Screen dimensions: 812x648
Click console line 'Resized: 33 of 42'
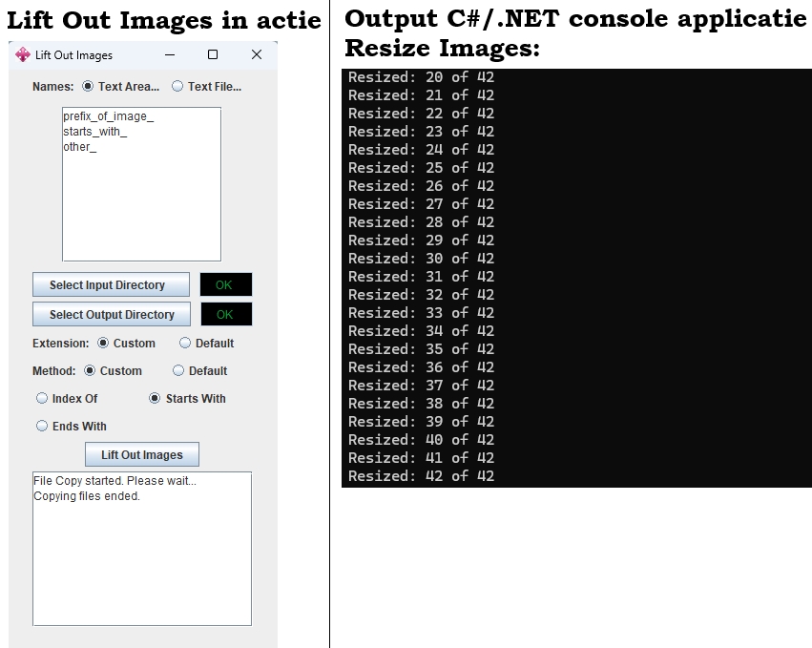point(421,313)
